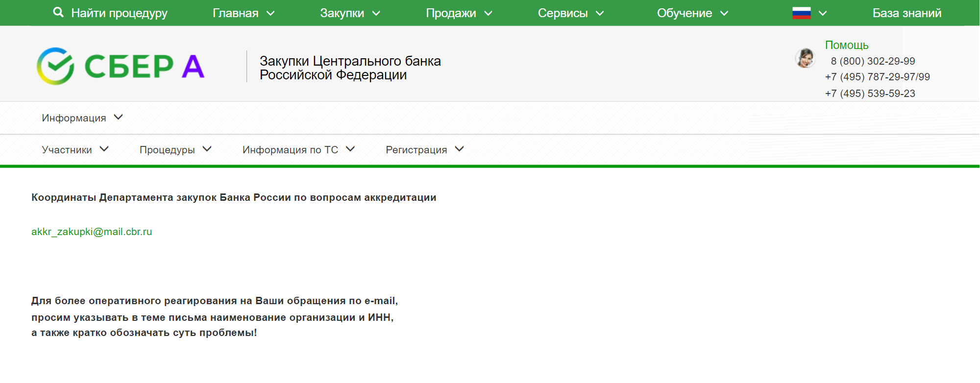Viewport: 980px width, 383px height.
Task: Expand the chevron next to Информация по ТС
Action: click(350, 149)
